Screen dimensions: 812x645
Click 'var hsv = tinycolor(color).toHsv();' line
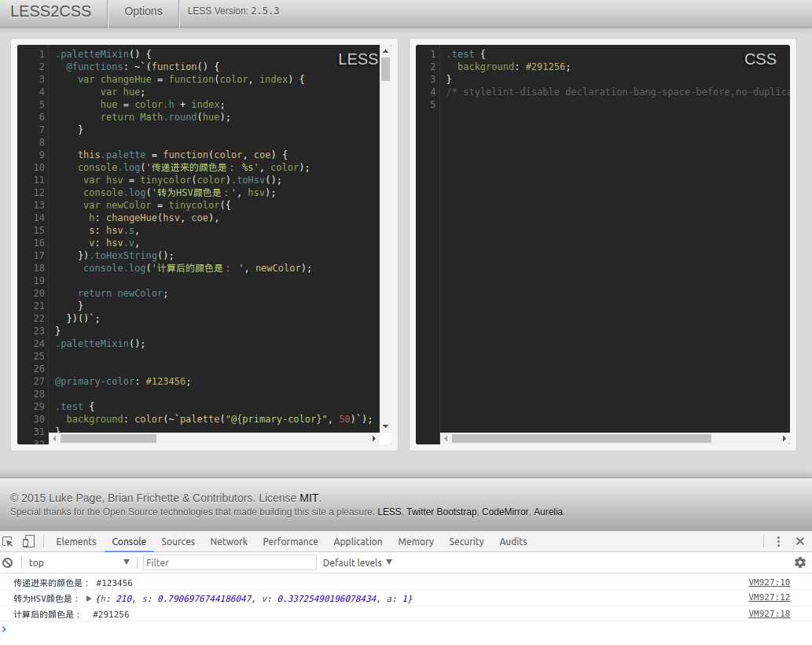coord(182,180)
